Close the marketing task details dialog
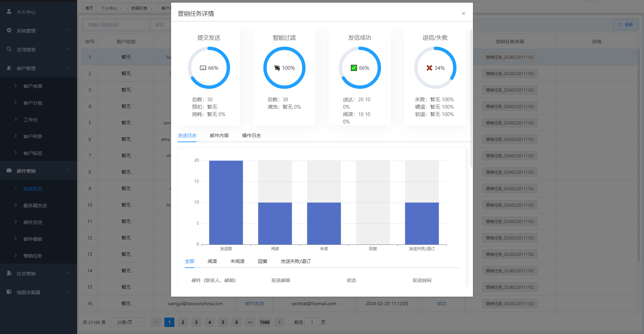This screenshot has width=644, height=334. click(x=463, y=13)
